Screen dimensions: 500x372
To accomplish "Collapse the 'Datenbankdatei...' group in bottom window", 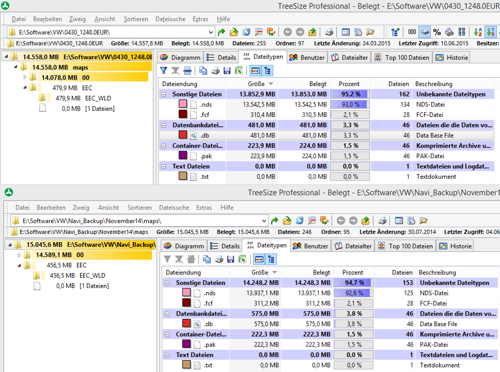I will (167, 314).
